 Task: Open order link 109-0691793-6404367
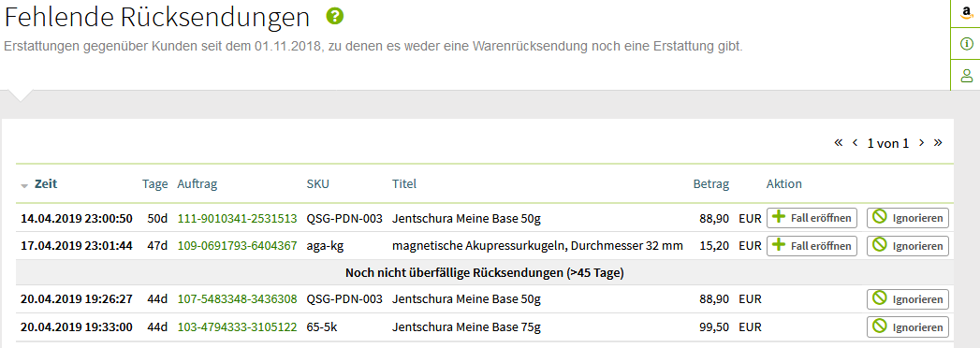tap(238, 246)
